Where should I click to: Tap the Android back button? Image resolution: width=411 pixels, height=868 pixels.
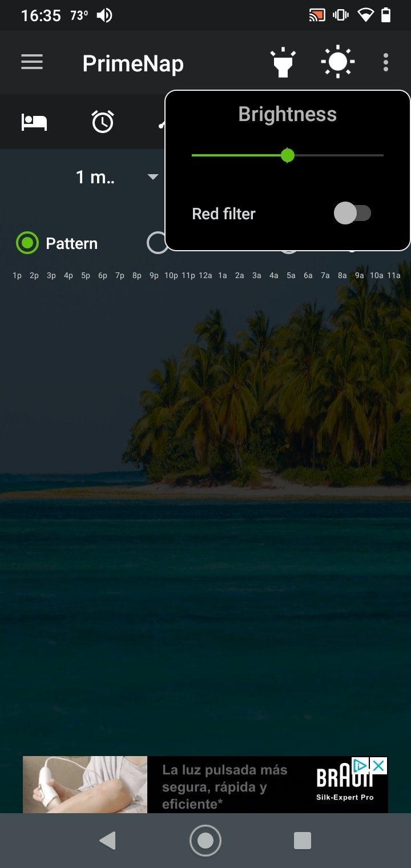[x=107, y=841]
